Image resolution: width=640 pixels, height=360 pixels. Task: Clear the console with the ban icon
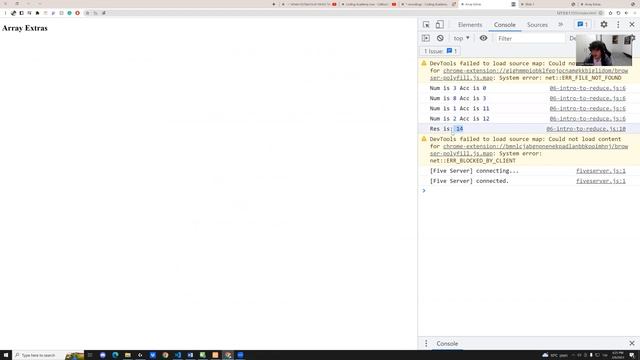point(440,38)
